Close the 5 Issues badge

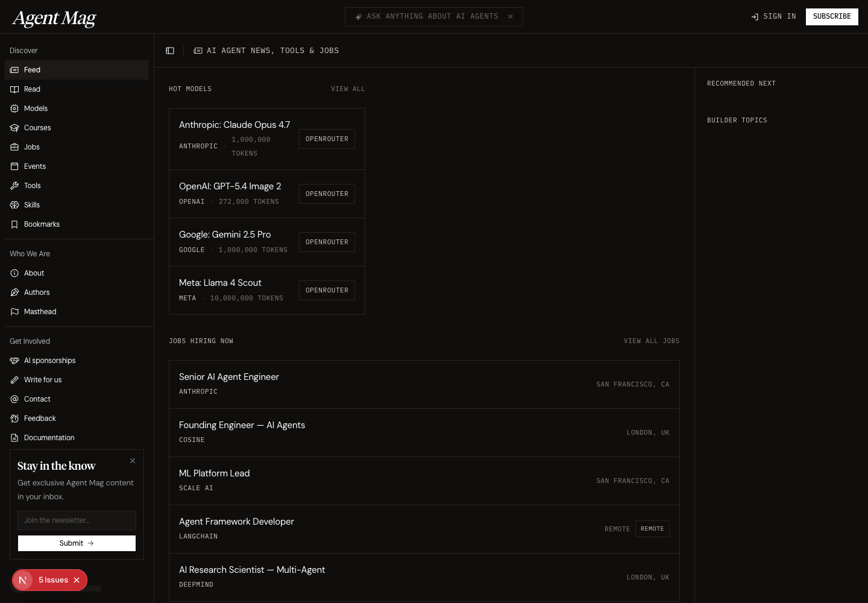pyautogui.click(x=77, y=580)
